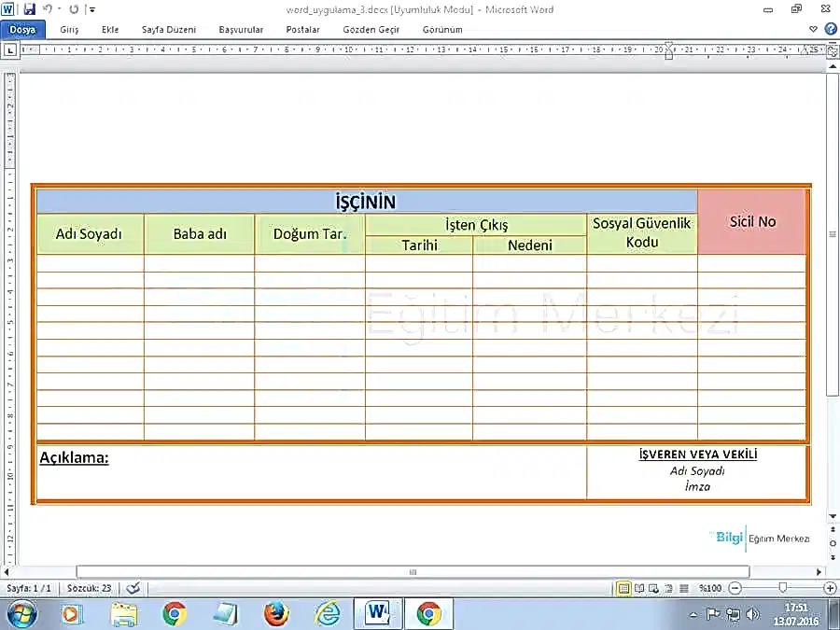The image size is (840, 630).
Task: Click the Redo icon in title bar
Action: point(74,9)
